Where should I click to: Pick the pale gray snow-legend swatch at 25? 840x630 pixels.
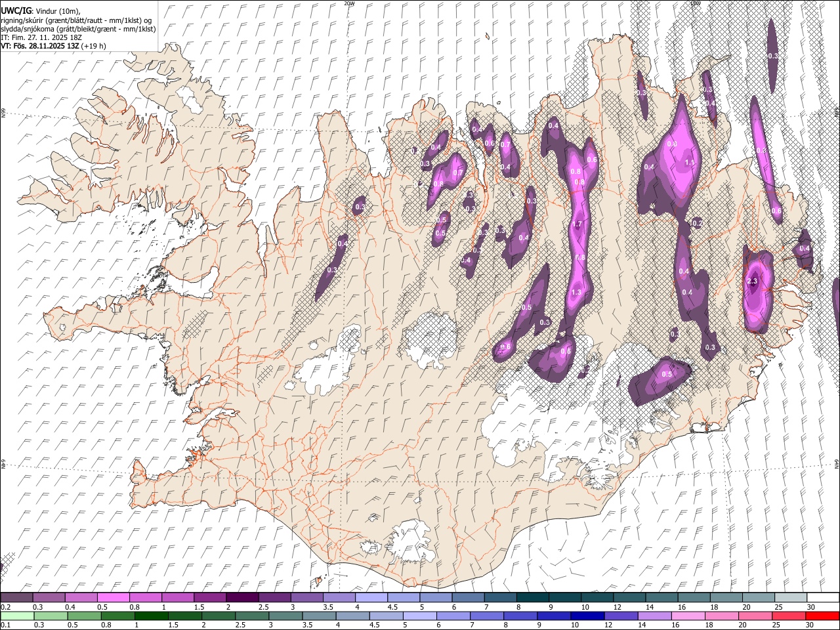[x=791, y=597]
